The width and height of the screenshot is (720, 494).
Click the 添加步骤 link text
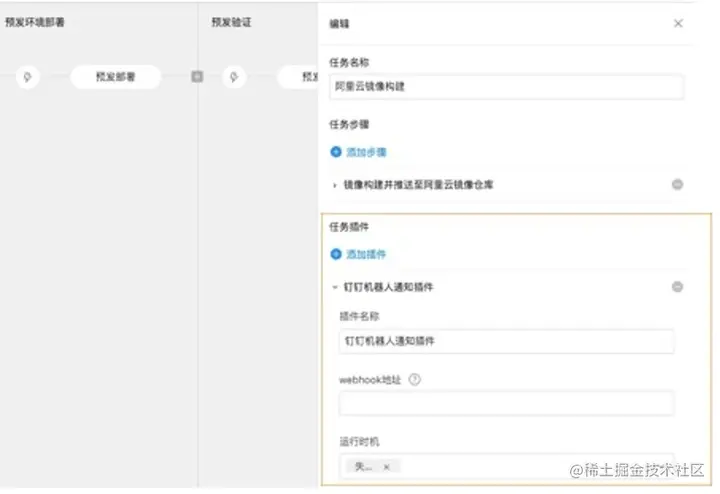pyautogui.click(x=366, y=152)
